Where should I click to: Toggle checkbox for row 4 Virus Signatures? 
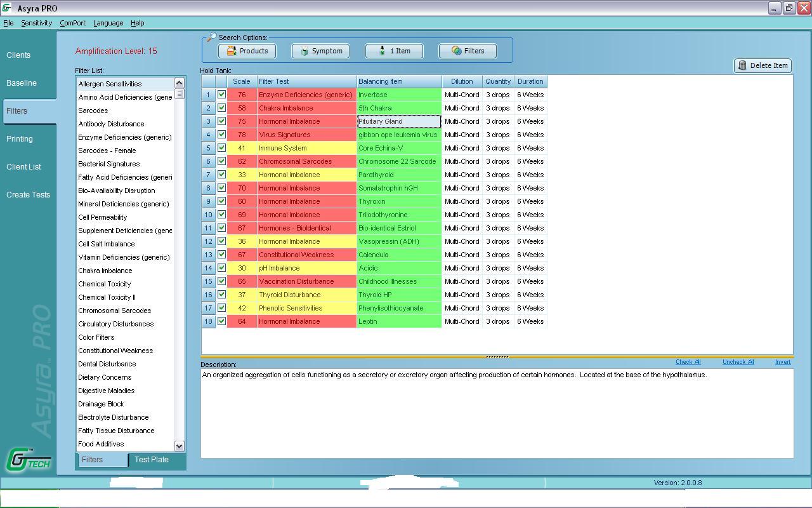(x=221, y=135)
